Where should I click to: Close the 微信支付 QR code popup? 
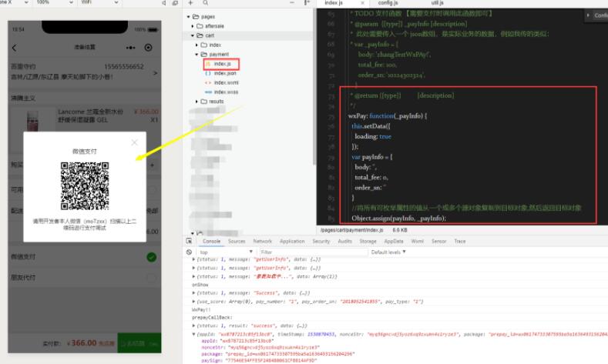[134, 142]
